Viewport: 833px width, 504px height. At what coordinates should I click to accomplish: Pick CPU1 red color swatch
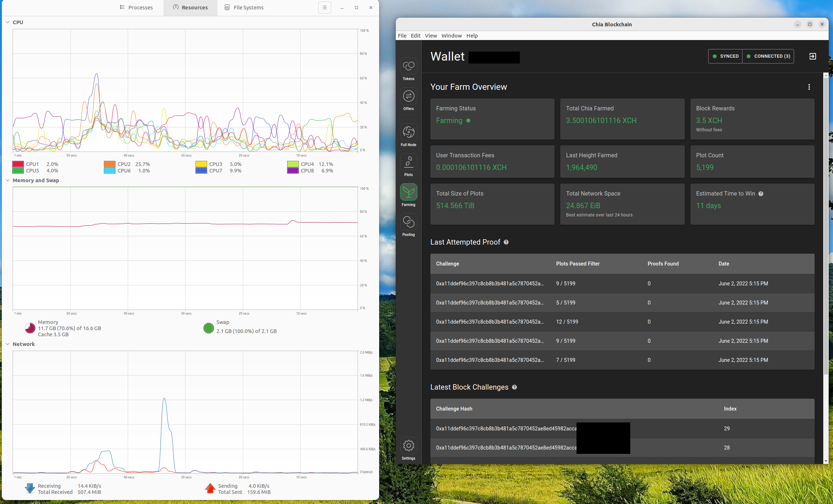pyautogui.click(x=18, y=164)
